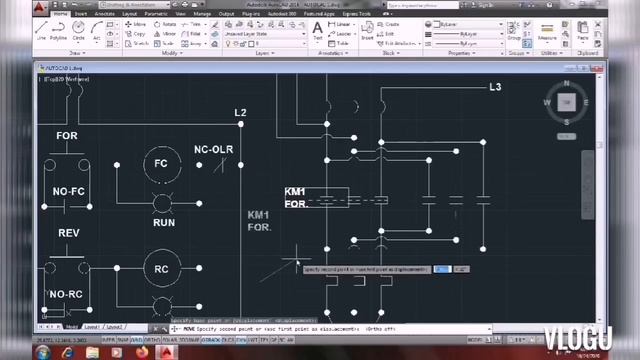Click the Linear dimension tool
This screenshot has height=360, width=640.
[x=340, y=24]
